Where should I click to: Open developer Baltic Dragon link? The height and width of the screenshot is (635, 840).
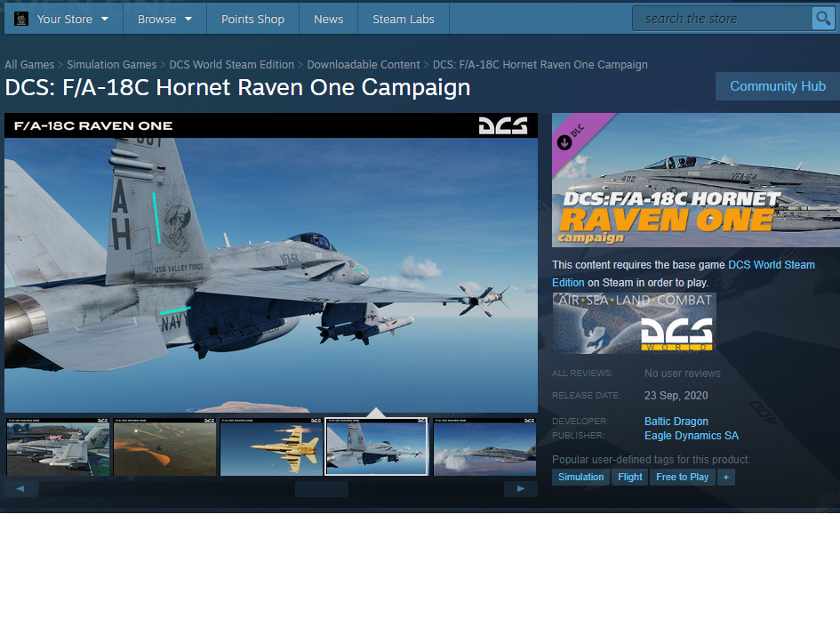676,422
